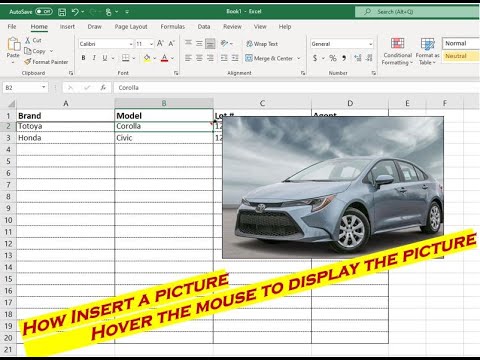Click the Copy button
The height and width of the screenshot is (360, 480).
[x=35, y=51]
